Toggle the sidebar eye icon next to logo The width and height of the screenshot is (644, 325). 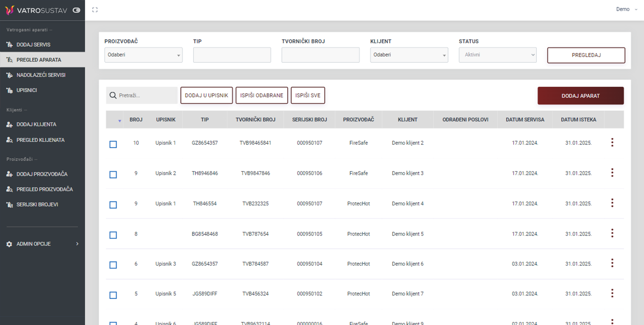click(x=77, y=10)
